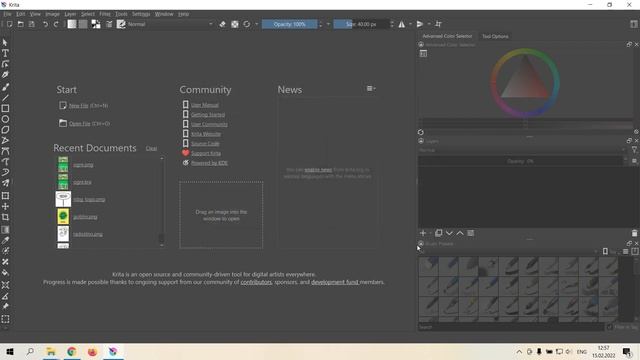Viewport: 640px width, 360px height.
Task: Select the Polygon tool
Action: tap(5, 130)
